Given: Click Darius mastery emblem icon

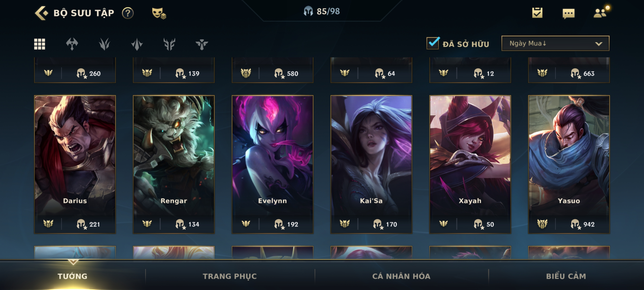Looking at the screenshot, I should (x=48, y=224).
